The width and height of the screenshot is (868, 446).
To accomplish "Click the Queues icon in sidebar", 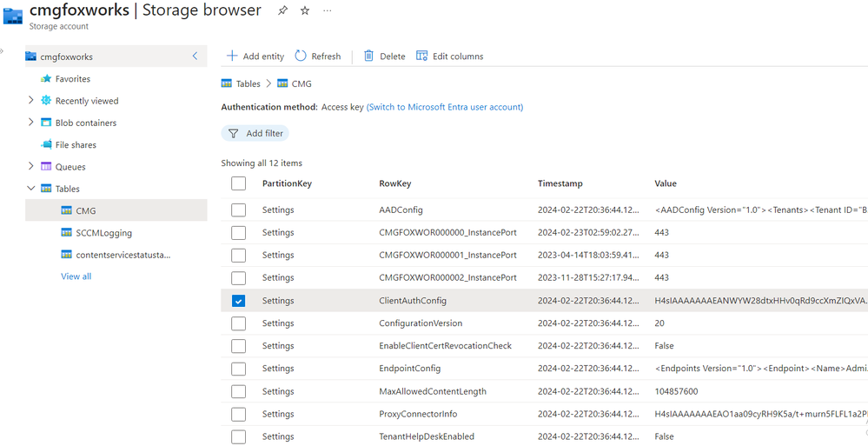I will click(x=46, y=167).
